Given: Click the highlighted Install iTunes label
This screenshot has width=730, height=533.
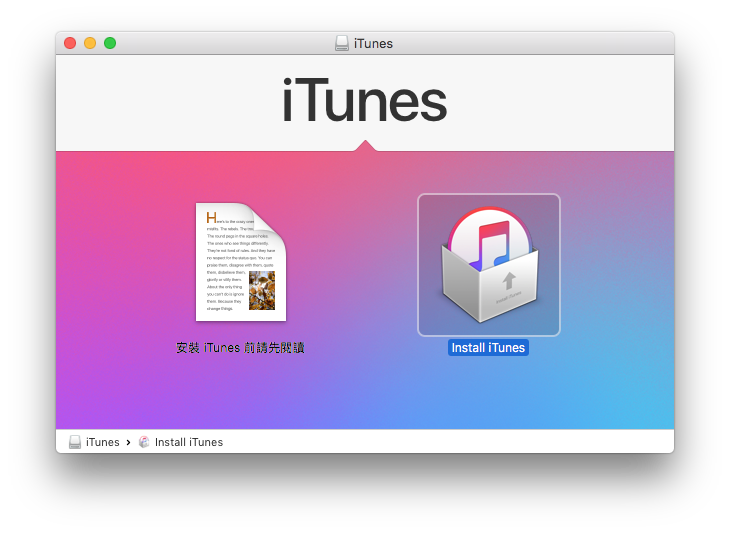Looking at the screenshot, I should [x=488, y=348].
